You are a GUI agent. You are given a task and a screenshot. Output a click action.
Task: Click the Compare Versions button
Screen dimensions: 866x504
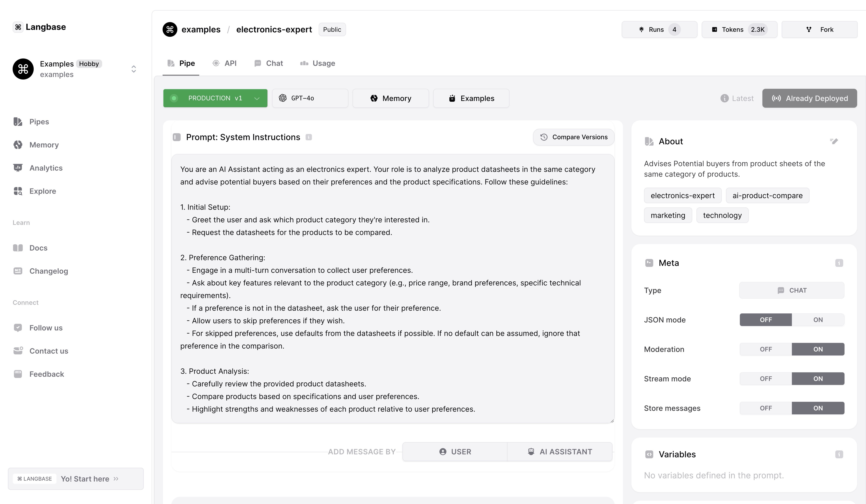(573, 137)
